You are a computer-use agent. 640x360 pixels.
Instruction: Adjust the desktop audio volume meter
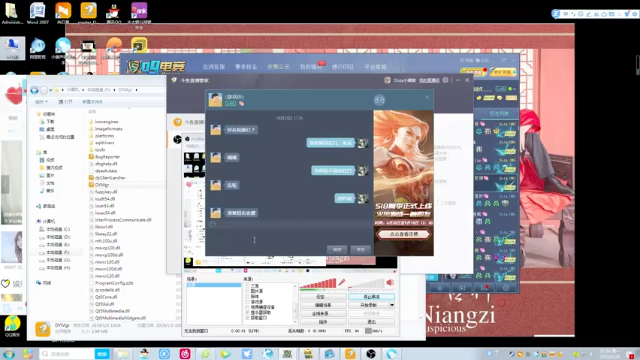(x=367, y=283)
